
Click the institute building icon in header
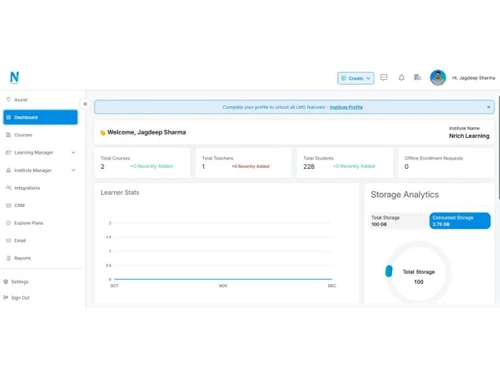tap(417, 77)
